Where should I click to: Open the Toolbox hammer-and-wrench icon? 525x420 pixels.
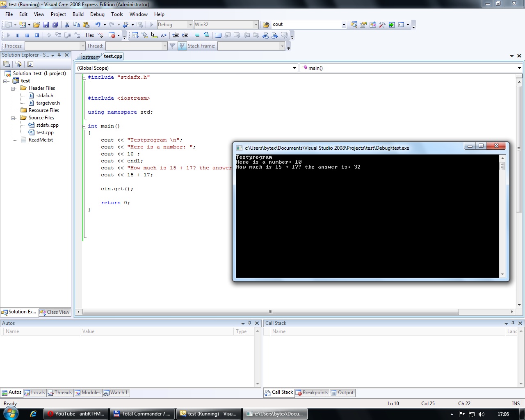point(382,25)
